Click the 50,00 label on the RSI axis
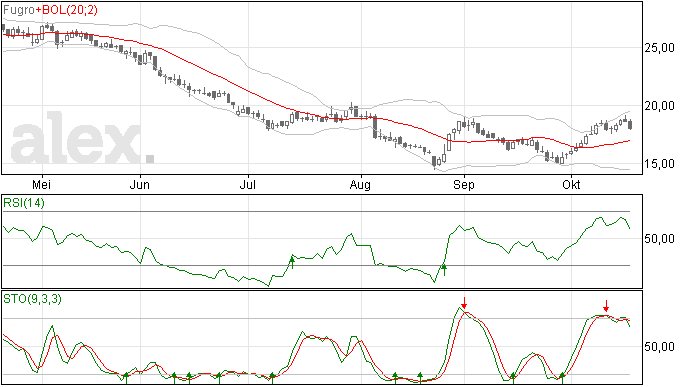 pos(659,239)
